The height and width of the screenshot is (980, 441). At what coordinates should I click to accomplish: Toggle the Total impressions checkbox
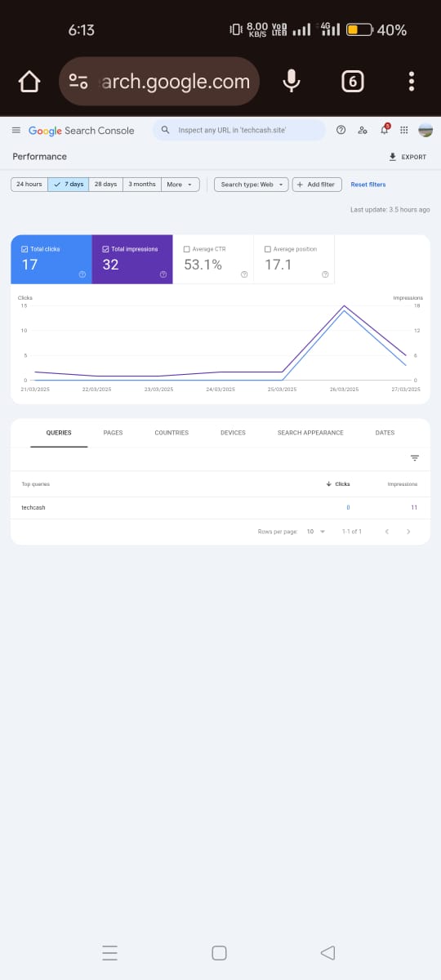point(106,249)
